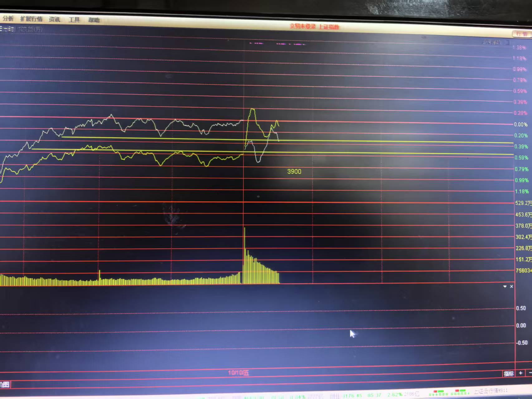Click the 529.2万 volume axis label
Image resolution: width=532 pixels, height=399 pixels.
[523, 203]
